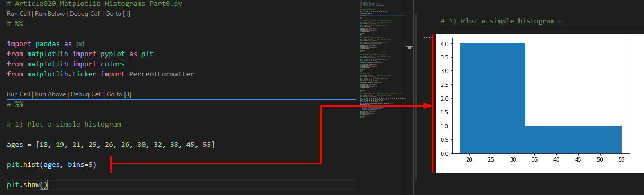Image resolution: width=644 pixels, height=195 pixels.
Task: Place cursor in plt.hist(ages, bins=5) line
Action: 51,165
